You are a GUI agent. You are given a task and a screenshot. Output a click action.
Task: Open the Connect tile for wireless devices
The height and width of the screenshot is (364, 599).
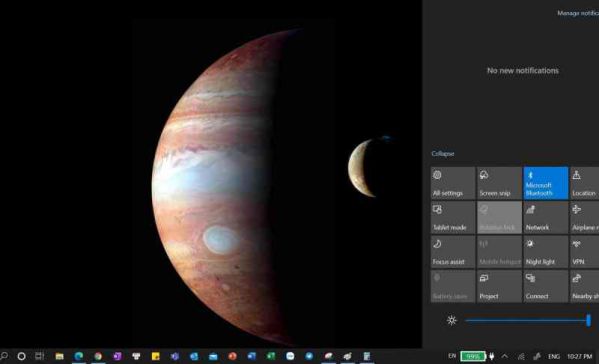(546, 286)
